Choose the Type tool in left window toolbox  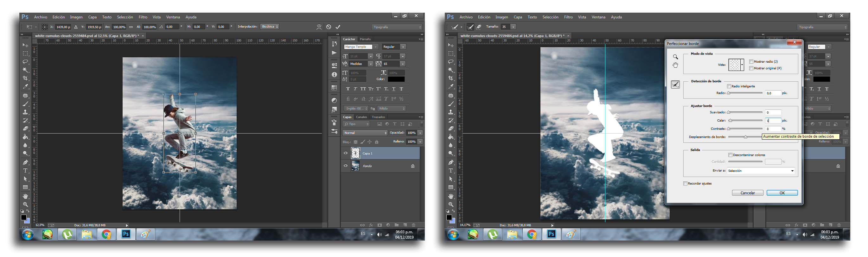click(x=25, y=171)
